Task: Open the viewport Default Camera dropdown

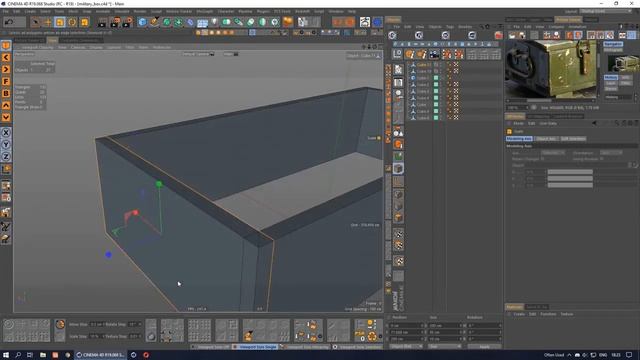Action: click(x=198, y=54)
